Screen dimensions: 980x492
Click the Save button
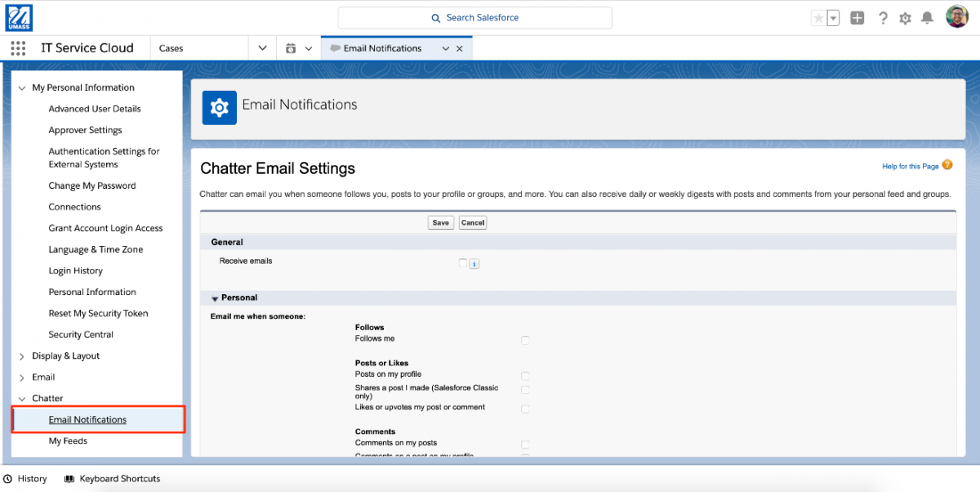click(x=441, y=222)
